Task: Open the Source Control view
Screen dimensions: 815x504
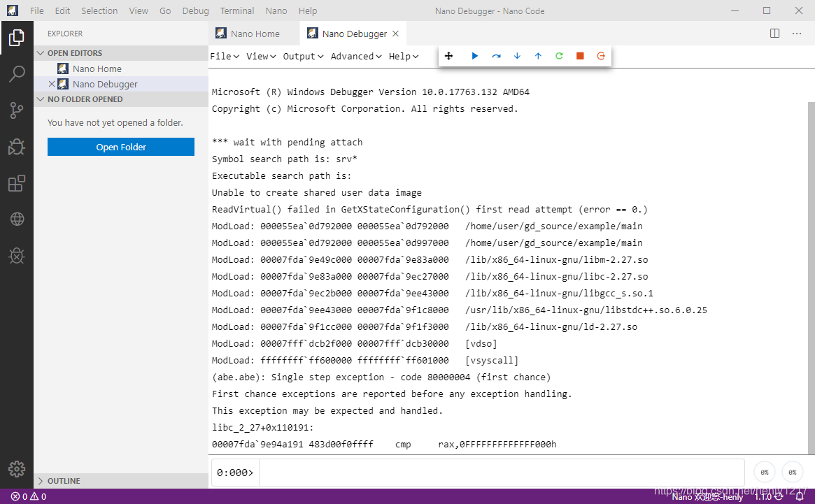Action: 17,110
